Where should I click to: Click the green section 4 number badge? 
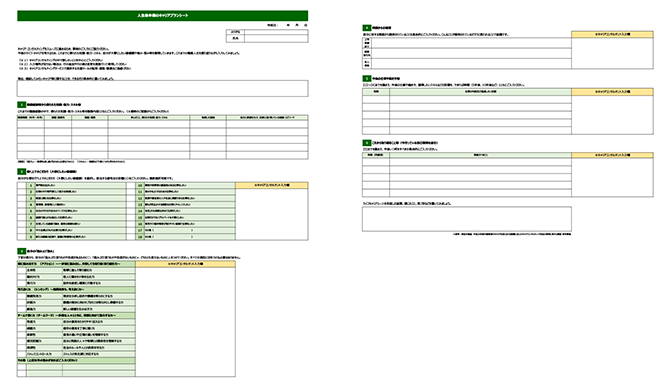coord(366,28)
